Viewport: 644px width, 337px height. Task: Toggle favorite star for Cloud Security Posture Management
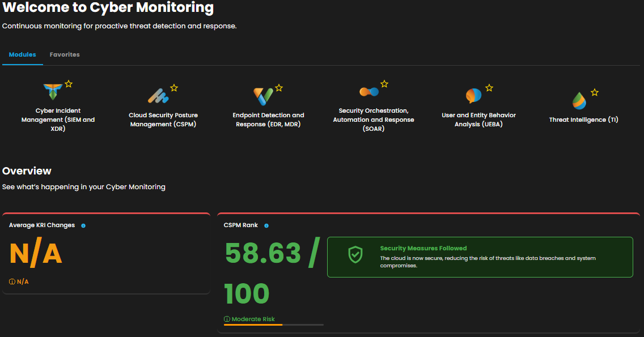click(x=174, y=88)
